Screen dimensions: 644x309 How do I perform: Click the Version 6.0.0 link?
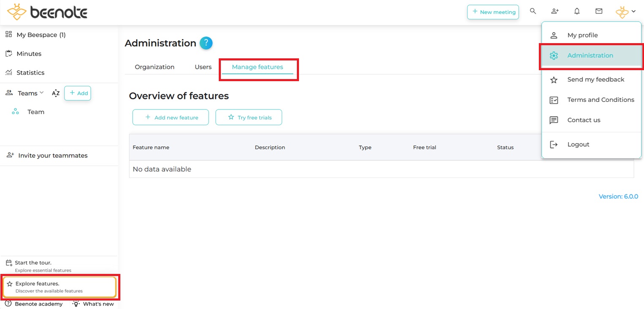point(618,197)
